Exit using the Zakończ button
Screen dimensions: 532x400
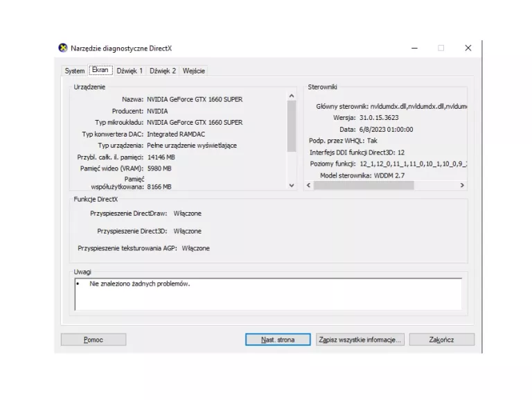tap(441, 340)
